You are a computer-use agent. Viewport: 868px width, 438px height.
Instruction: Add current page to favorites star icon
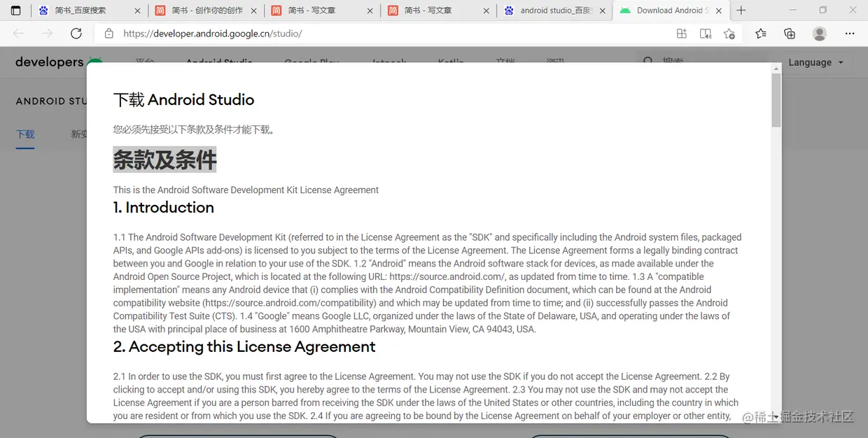[x=730, y=33]
